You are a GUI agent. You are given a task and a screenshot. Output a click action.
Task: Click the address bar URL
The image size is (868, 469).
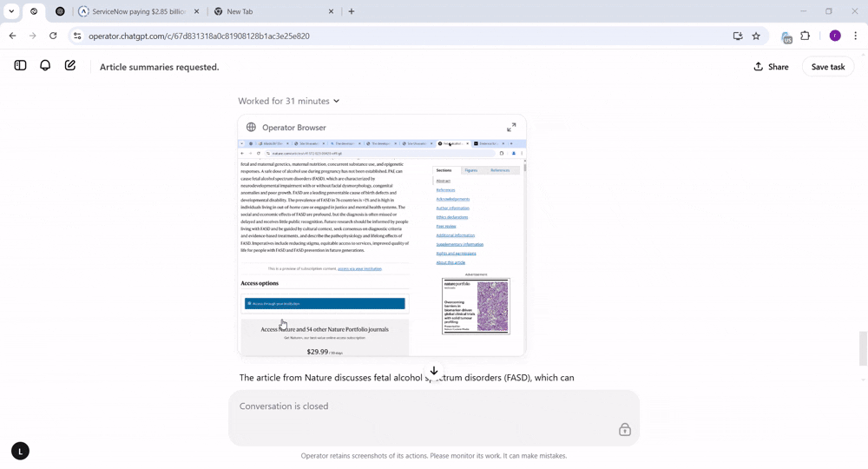(x=200, y=36)
